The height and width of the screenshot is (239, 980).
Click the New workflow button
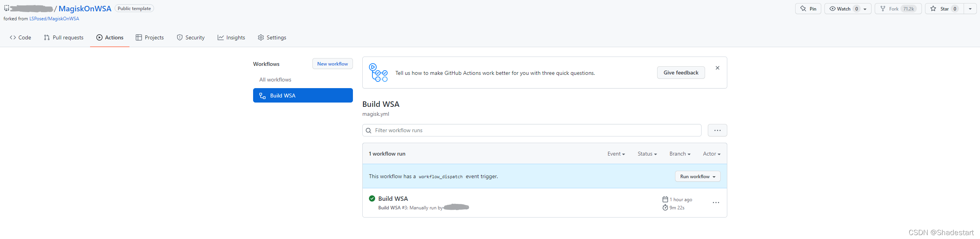(333, 64)
